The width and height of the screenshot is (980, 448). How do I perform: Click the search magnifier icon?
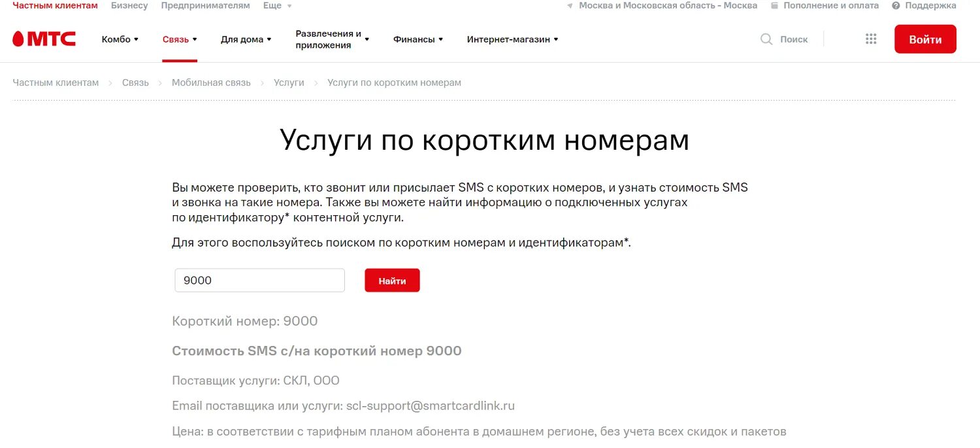tap(766, 39)
